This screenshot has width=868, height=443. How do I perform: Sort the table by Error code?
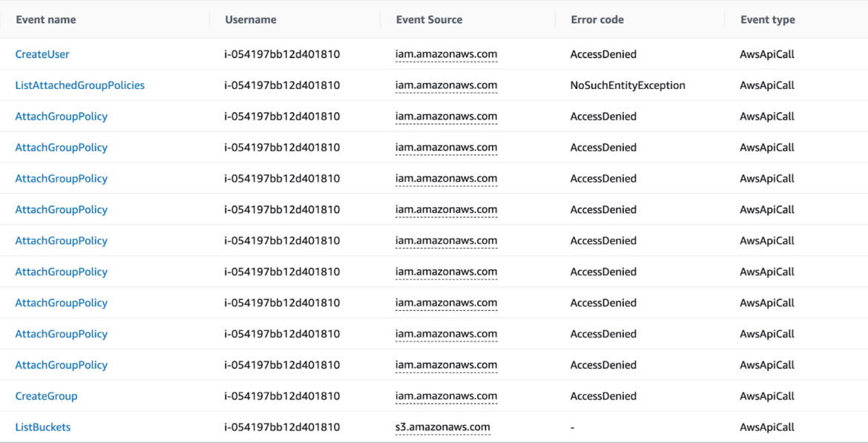[597, 19]
